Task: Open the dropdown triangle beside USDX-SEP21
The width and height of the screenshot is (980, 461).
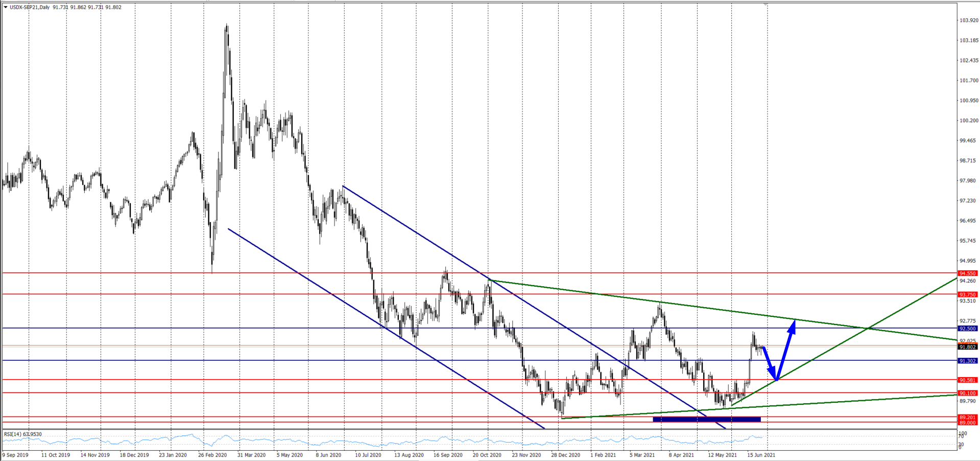Action: (x=6, y=7)
